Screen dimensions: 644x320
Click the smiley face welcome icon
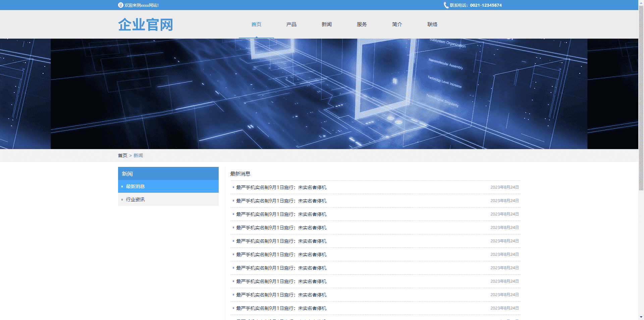tap(121, 5)
